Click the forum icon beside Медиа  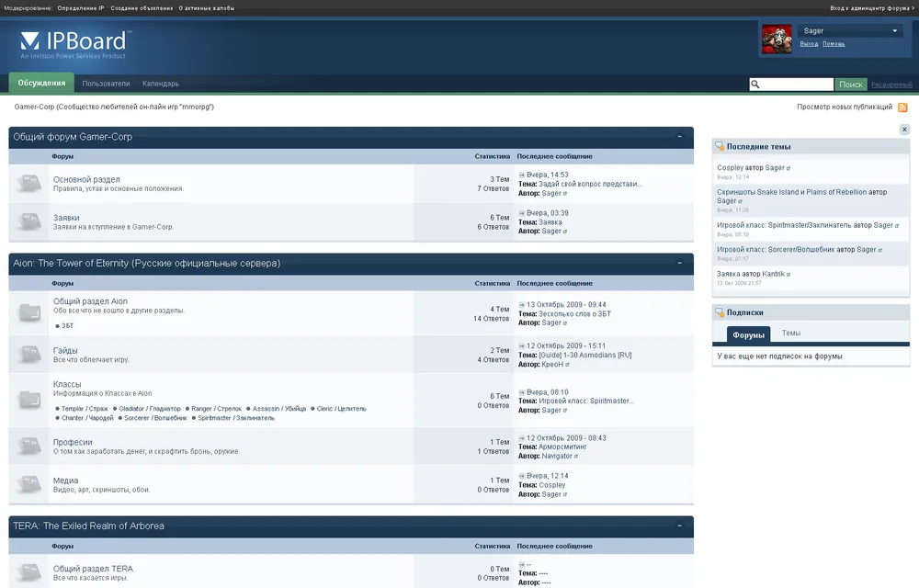pos(29,485)
